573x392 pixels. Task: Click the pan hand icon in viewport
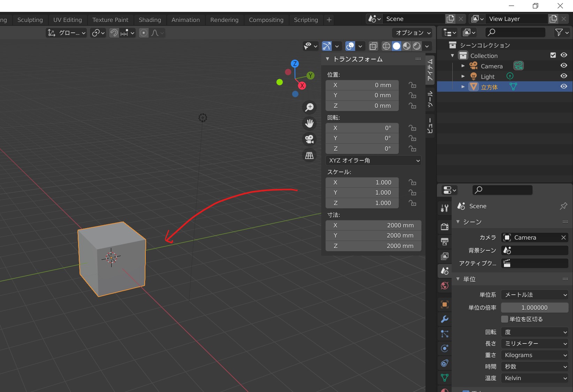click(x=309, y=123)
